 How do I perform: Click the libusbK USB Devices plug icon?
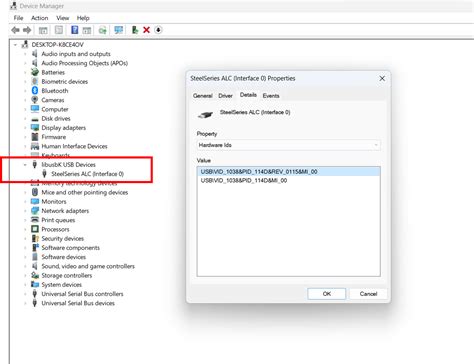(34, 164)
